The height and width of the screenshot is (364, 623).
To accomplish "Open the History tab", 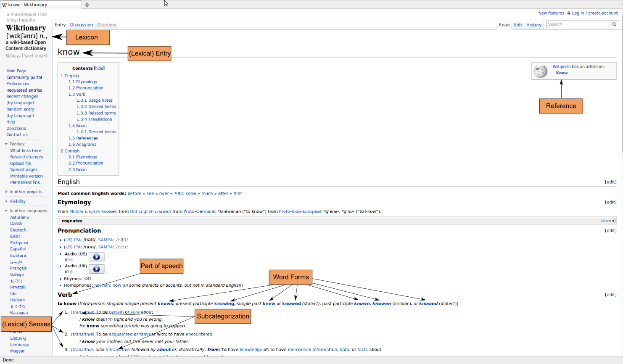I will click(x=534, y=25).
